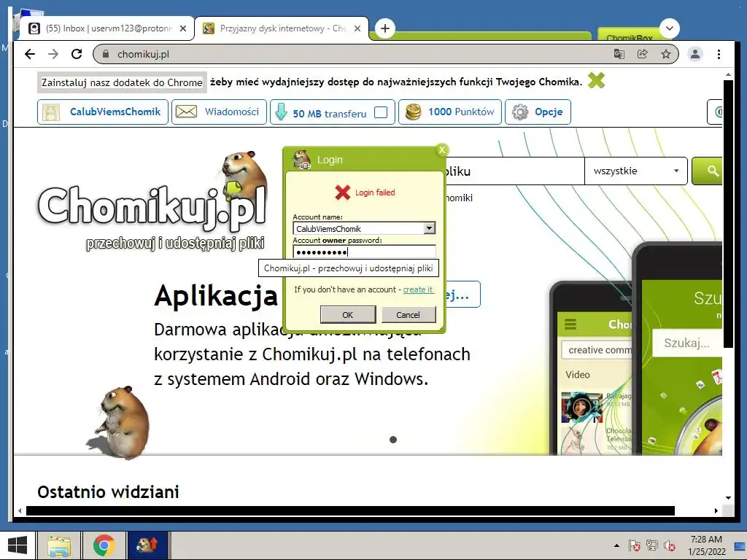Image resolution: width=747 pixels, height=560 pixels.
Task: Click the muted volume tray icon
Action: [670, 545]
